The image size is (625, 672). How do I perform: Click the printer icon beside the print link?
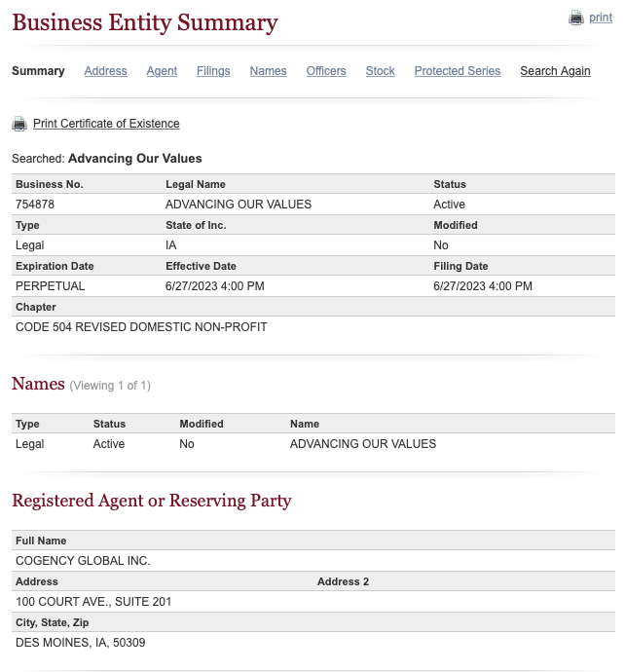pos(576,18)
